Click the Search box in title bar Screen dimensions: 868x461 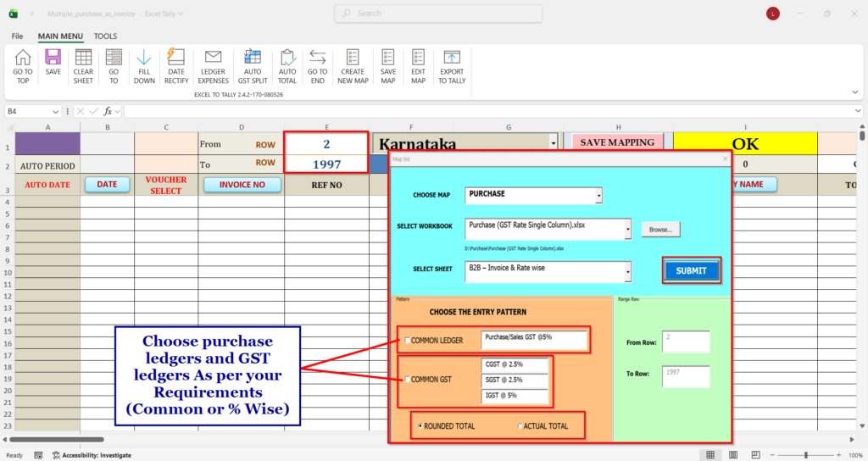[x=438, y=14]
